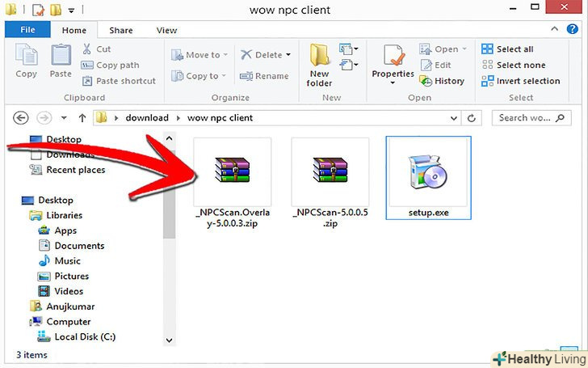Click New folder quick access icon
Viewport: 588px width, 368px height.
point(56,10)
